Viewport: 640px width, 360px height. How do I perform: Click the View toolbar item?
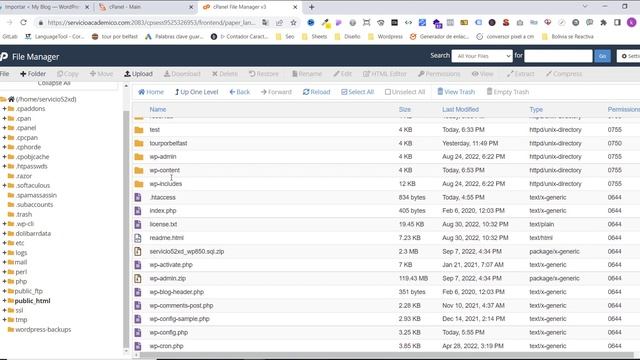click(482, 74)
